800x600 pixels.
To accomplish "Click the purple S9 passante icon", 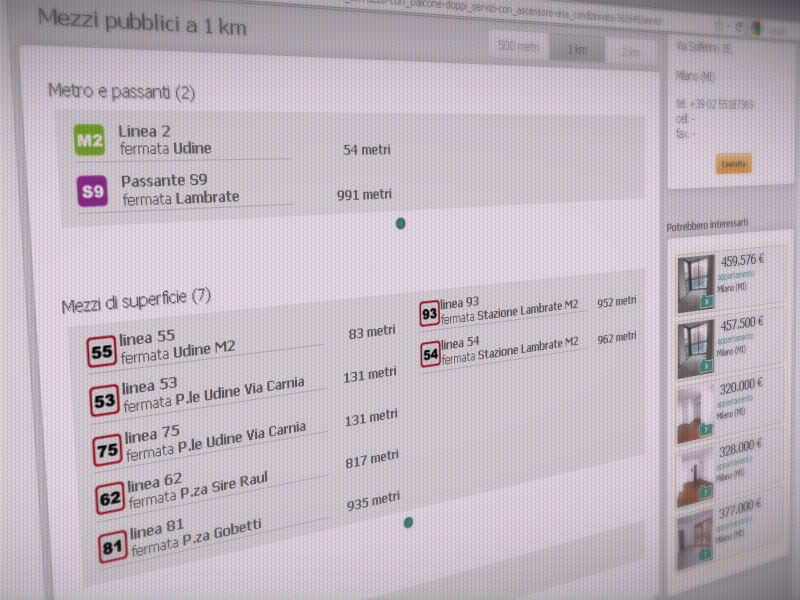I will (x=92, y=191).
